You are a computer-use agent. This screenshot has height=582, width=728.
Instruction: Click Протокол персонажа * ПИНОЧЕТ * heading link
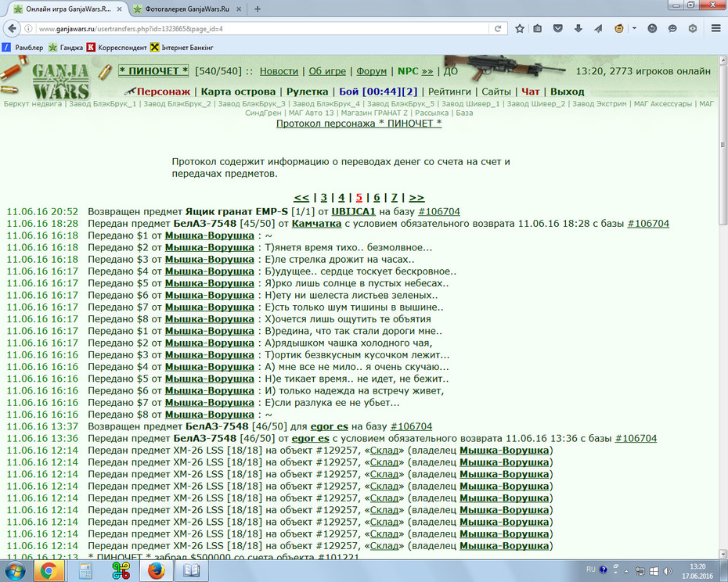click(x=359, y=124)
